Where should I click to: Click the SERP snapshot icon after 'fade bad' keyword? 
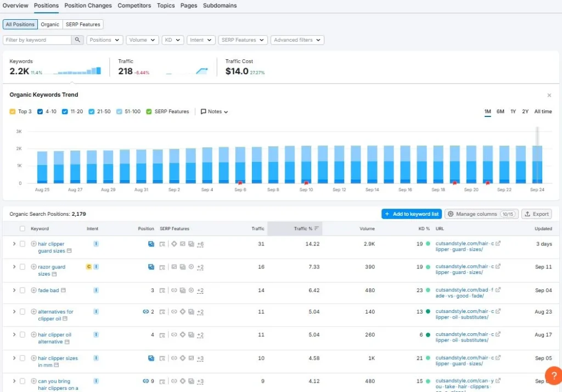pos(63,290)
